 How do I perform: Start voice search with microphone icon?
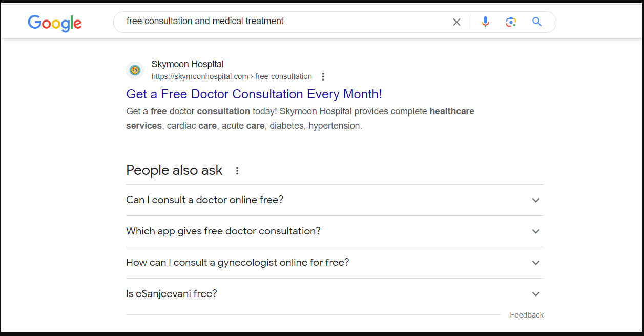pyautogui.click(x=485, y=22)
